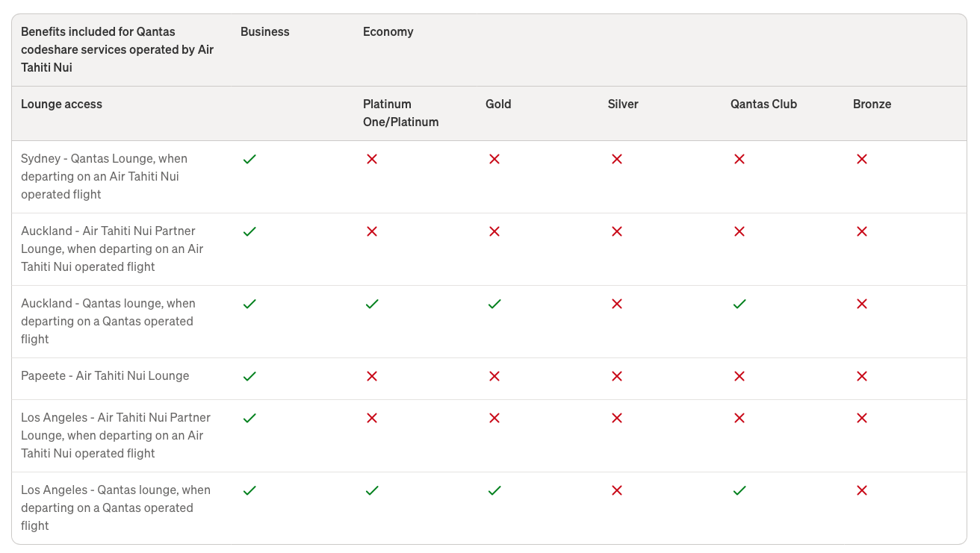Select the "Lounge access" subheading
Viewport: 980px width, 553px height.
(x=61, y=104)
